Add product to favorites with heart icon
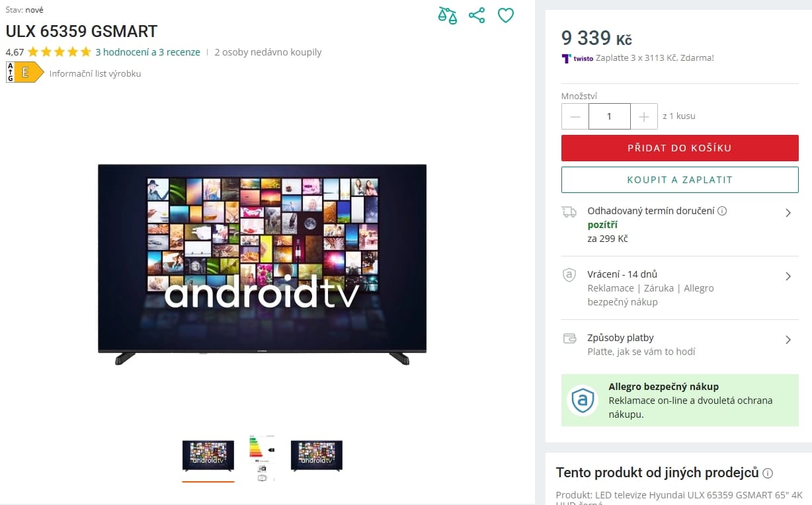This screenshot has height=505, width=812. (x=506, y=15)
